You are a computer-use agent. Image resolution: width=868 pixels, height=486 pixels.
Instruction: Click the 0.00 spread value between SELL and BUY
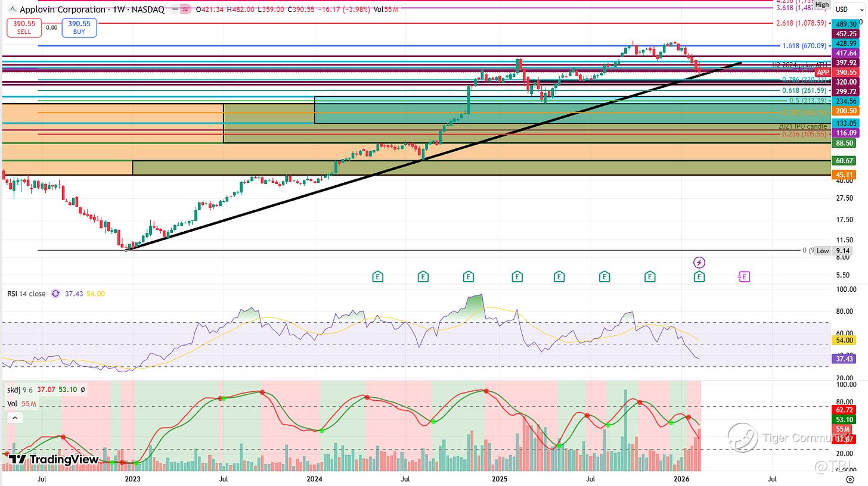[x=52, y=27]
